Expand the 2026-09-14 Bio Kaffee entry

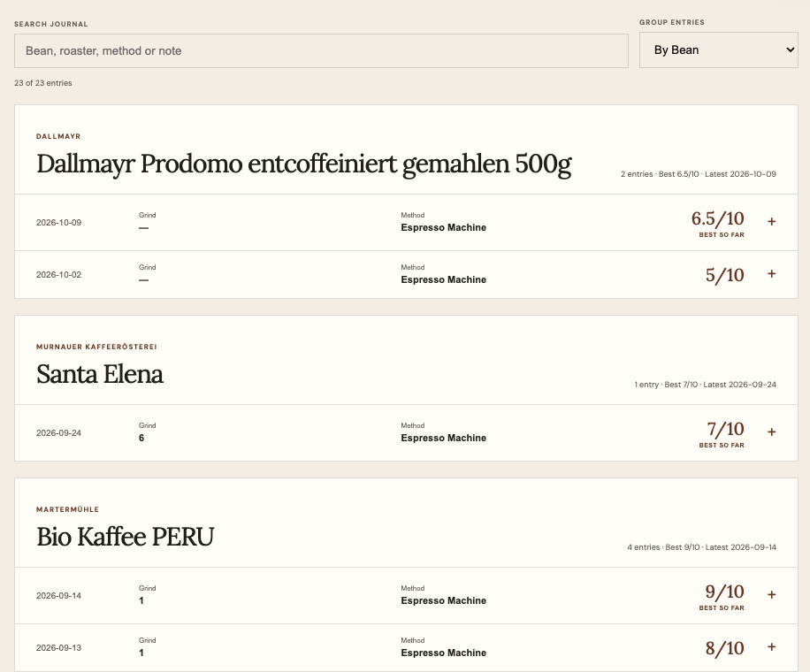point(771,594)
